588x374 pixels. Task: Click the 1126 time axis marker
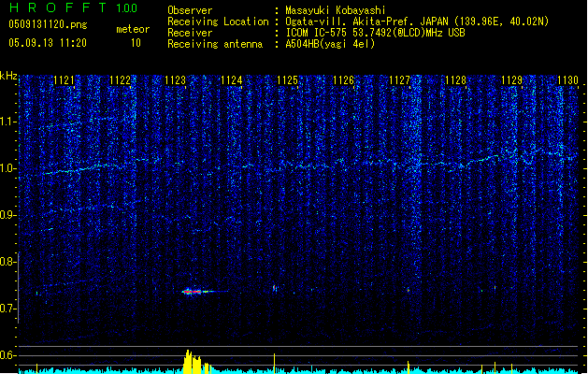click(x=343, y=80)
